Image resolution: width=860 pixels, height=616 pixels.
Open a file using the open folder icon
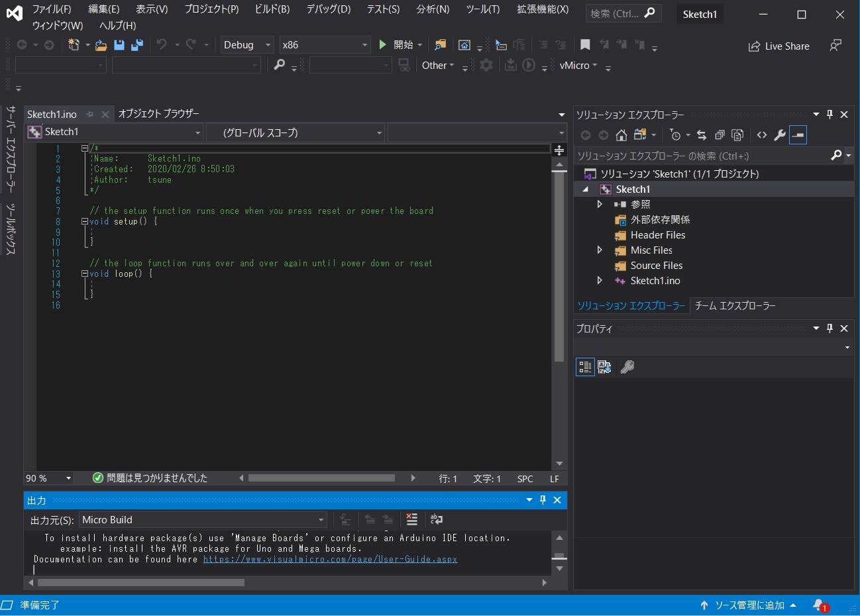pyautogui.click(x=101, y=44)
